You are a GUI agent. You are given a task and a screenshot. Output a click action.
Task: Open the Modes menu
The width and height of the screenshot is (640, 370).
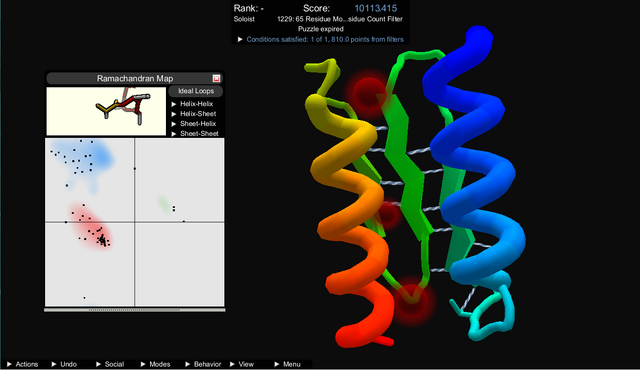click(156, 364)
